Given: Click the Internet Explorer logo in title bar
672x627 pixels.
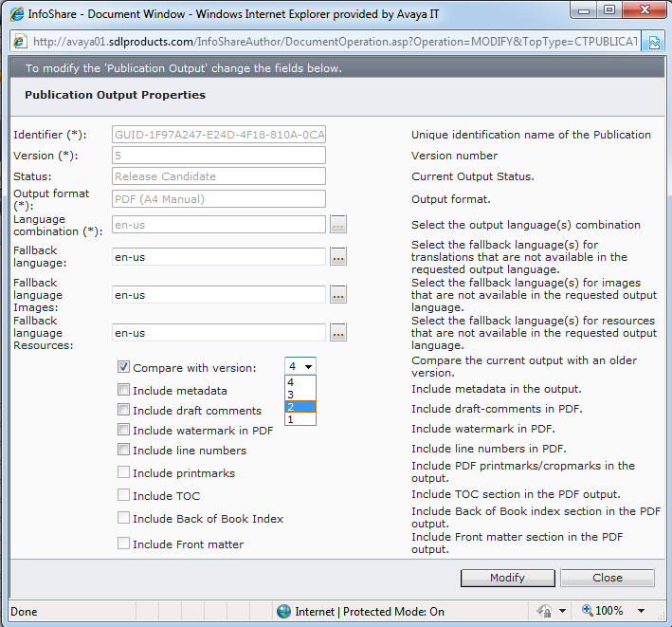Looking at the screenshot, I should tap(17, 14).
